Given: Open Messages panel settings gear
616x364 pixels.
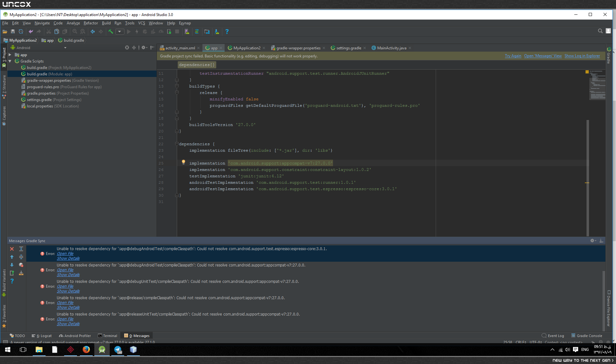Looking at the screenshot, I should tap(593, 241).
